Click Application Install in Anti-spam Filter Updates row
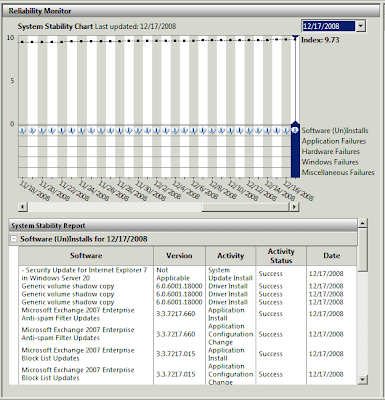 coord(226,314)
